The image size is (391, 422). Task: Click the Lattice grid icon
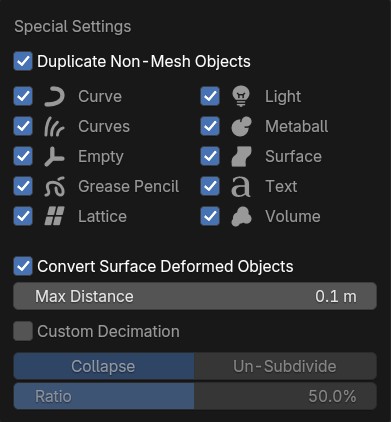tap(54, 216)
